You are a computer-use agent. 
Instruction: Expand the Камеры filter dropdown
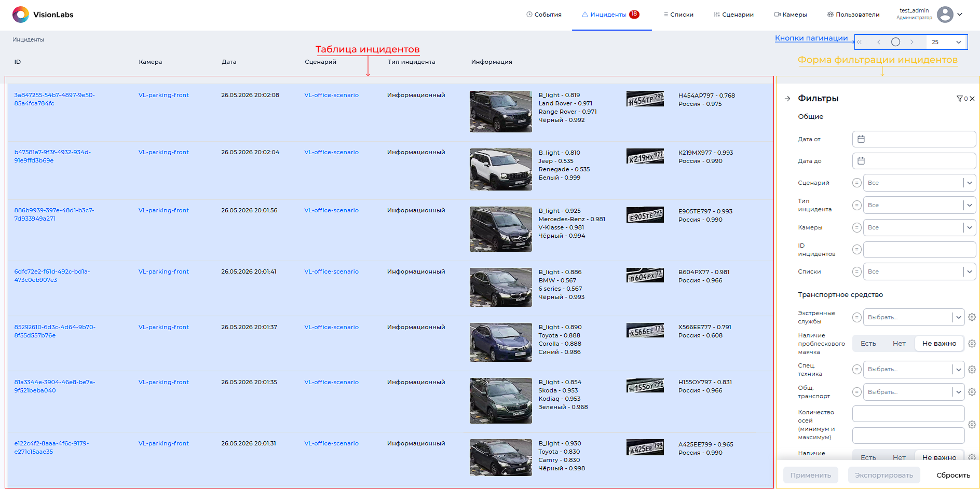(919, 227)
